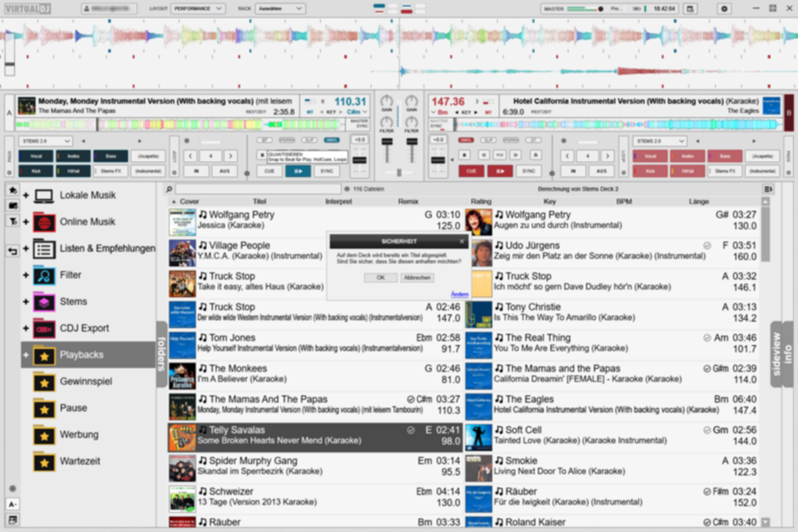Click the loop IN button on the left deck
Viewport: 798px width, 532px height.
click(x=196, y=171)
